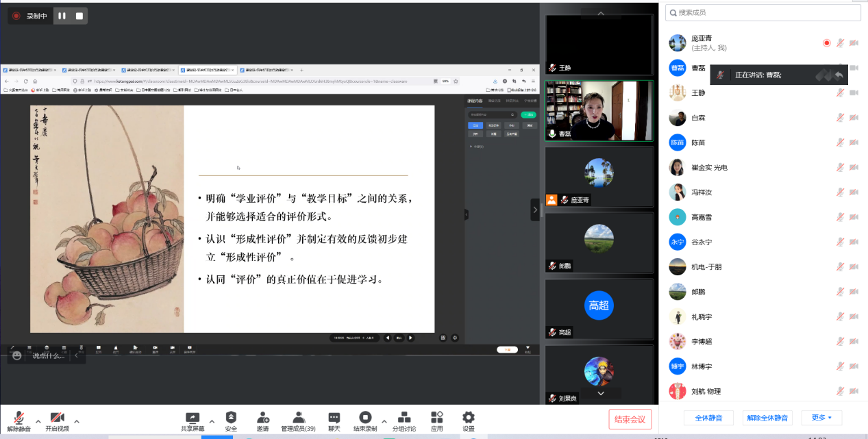Open the 更多 dropdown in member panel
Image resolution: width=868 pixels, height=439 pixels.
point(821,418)
